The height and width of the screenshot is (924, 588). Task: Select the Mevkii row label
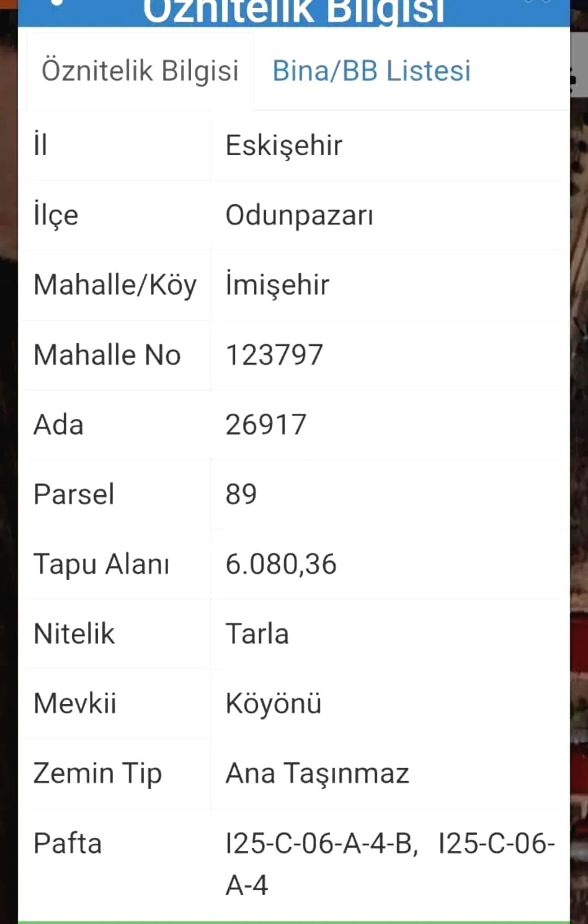click(75, 703)
